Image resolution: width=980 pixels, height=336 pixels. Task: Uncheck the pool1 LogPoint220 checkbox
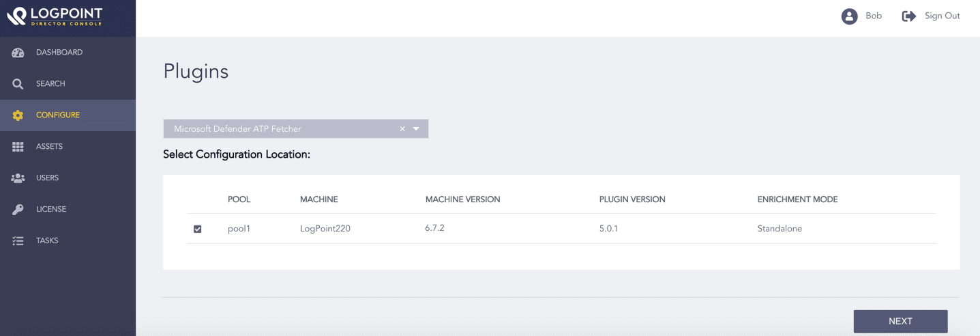click(198, 229)
